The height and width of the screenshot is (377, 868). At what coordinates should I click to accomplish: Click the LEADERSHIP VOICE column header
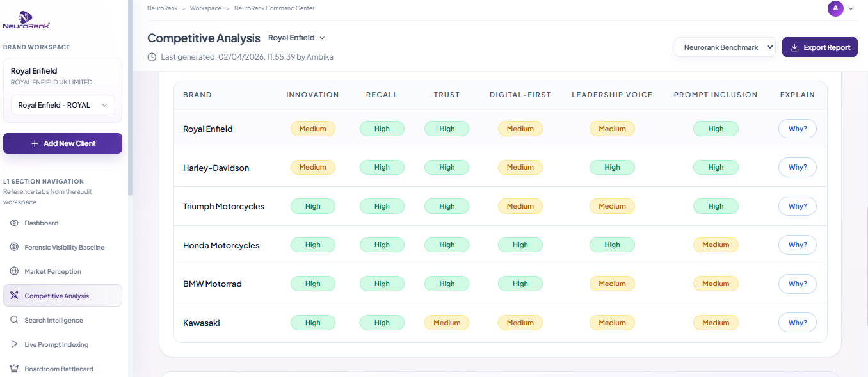[x=612, y=95]
